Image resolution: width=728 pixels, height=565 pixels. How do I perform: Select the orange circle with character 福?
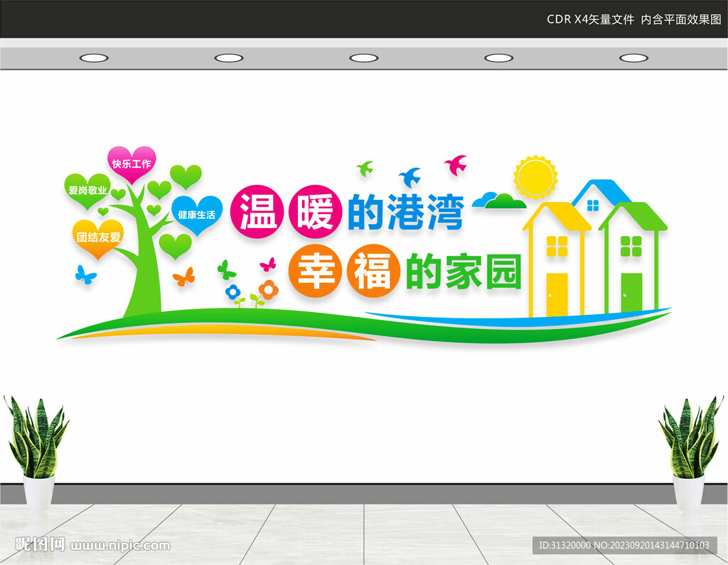374,271
